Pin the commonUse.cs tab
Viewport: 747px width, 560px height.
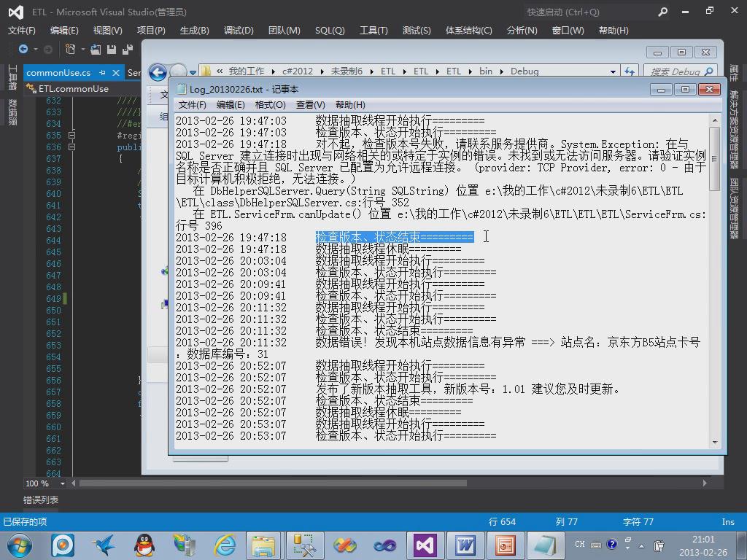(x=102, y=72)
